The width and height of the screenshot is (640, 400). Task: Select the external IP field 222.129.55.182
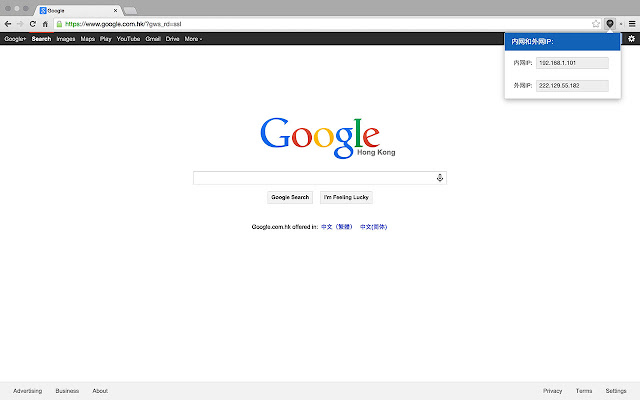572,86
